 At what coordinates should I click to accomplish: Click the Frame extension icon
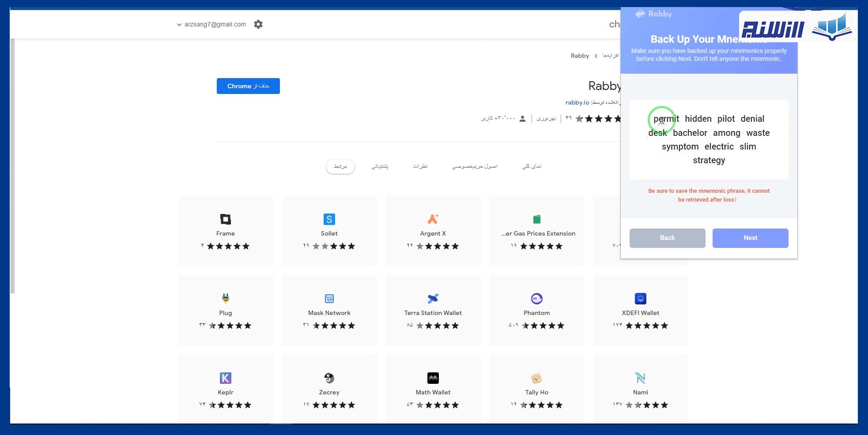[226, 219]
